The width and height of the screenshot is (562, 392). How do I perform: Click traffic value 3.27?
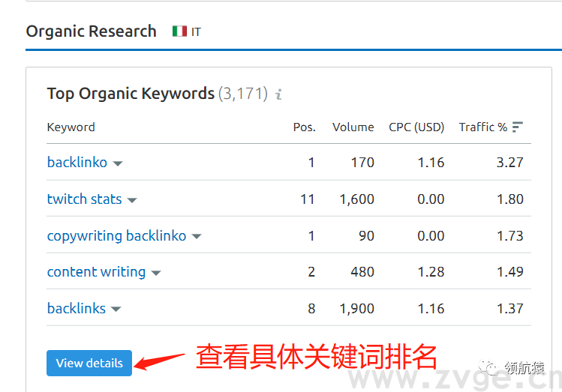pyautogui.click(x=510, y=163)
